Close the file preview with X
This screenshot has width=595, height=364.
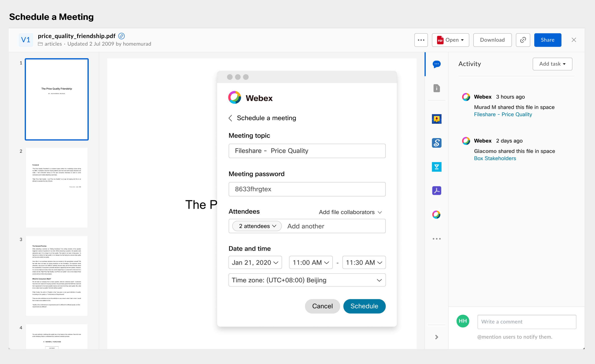coord(574,40)
